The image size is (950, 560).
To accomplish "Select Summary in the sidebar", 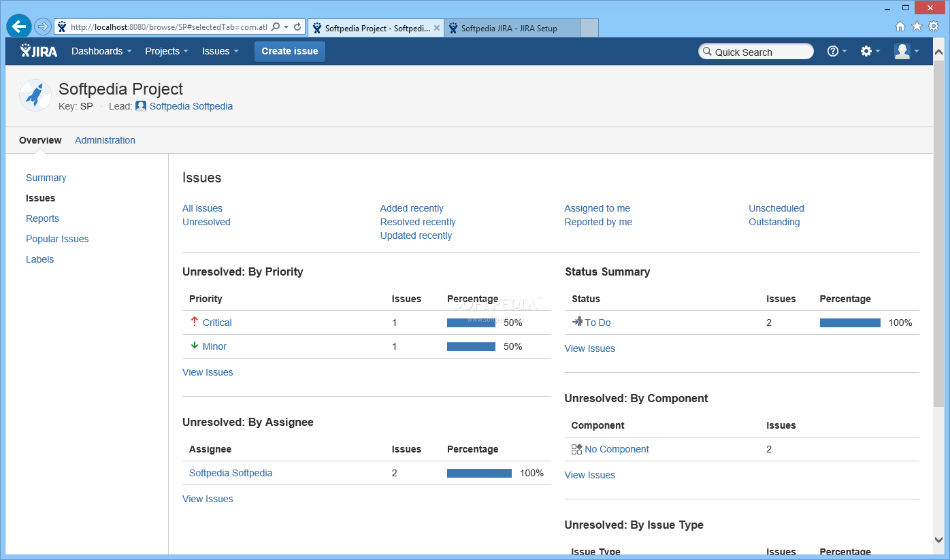I will point(46,178).
